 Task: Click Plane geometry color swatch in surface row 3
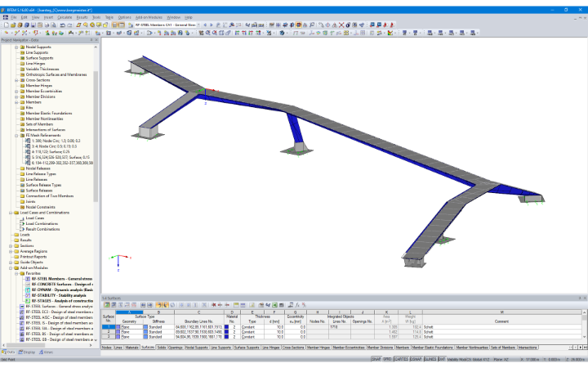point(118,337)
